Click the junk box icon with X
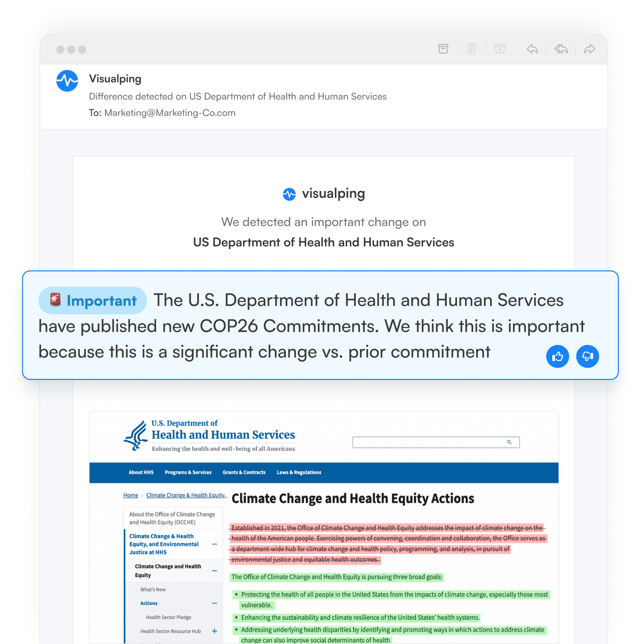644x644 pixels. 500,49
